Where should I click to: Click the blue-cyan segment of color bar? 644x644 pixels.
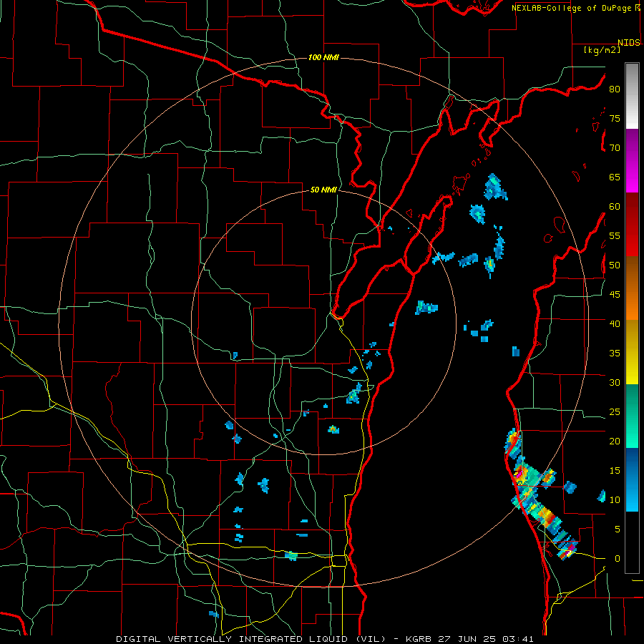pyautogui.click(x=632, y=479)
